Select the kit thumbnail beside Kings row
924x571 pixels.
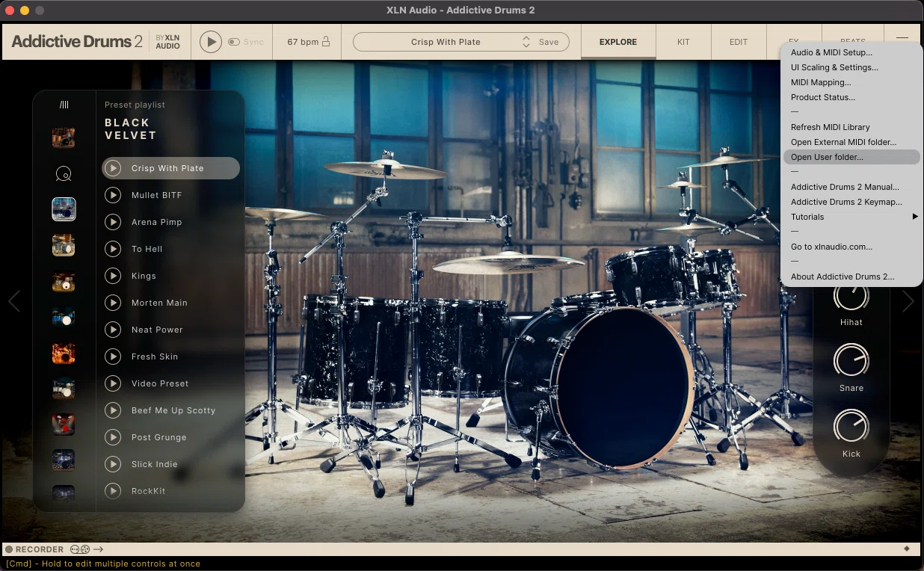click(x=64, y=283)
